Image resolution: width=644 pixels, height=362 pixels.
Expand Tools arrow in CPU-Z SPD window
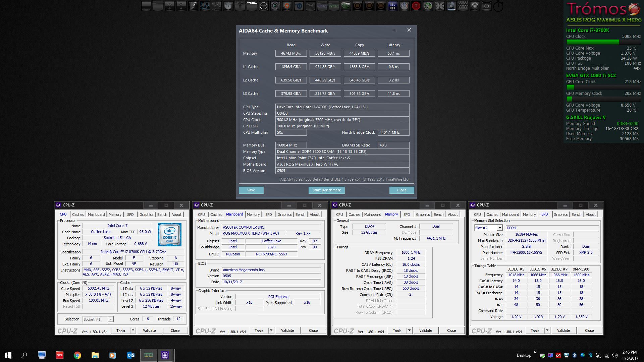(547, 330)
